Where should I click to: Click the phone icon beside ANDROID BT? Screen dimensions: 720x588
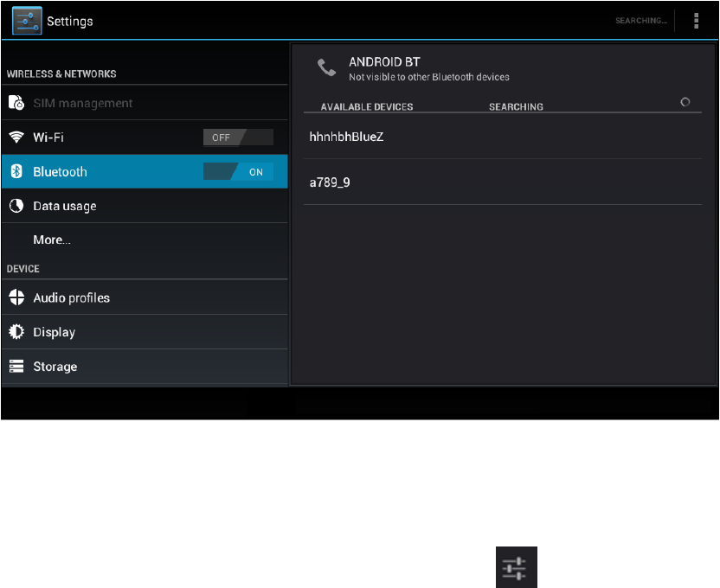click(x=326, y=67)
